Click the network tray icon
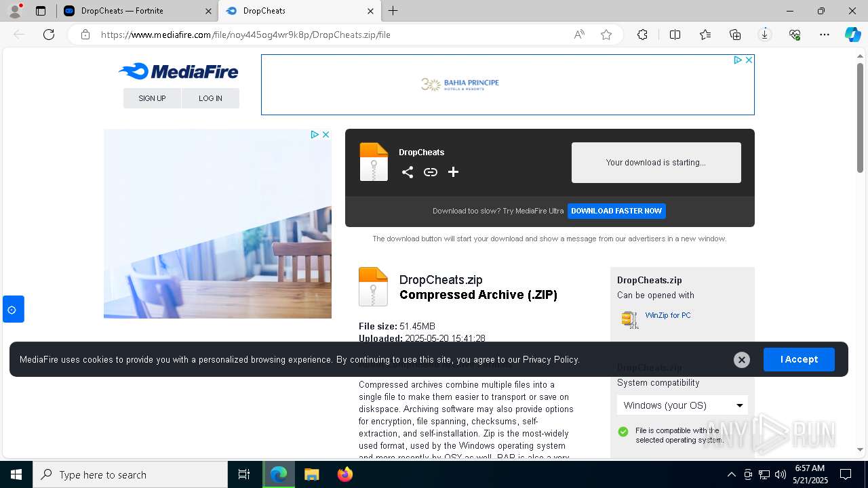Viewport: 868px width, 488px height. pos(764,474)
